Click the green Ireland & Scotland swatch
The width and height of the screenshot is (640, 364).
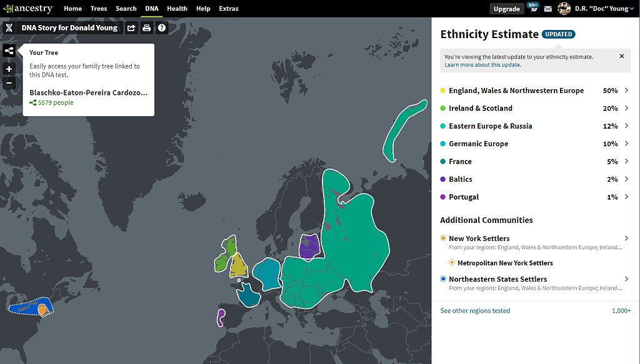tap(443, 108)
